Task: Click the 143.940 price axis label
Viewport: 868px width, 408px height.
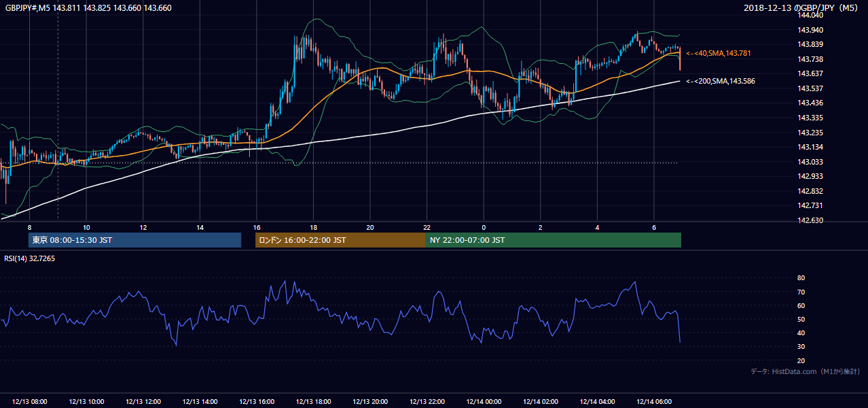Action: click(810, 30)
